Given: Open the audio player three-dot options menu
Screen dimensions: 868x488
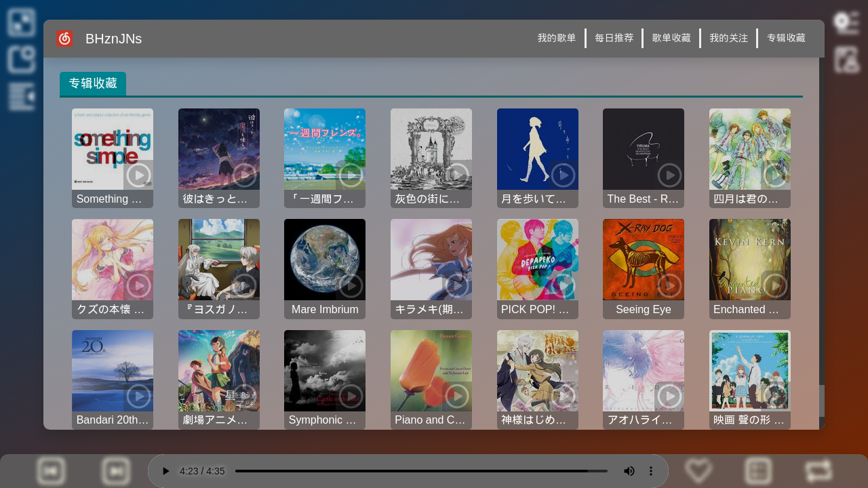Looking at the screenshot, I should [x=651, y=471].
